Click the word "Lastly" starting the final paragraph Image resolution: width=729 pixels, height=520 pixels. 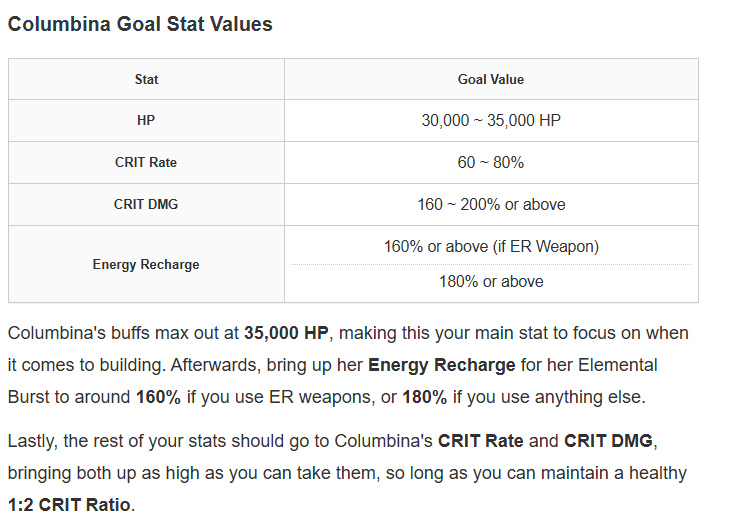tap(31, 440)
